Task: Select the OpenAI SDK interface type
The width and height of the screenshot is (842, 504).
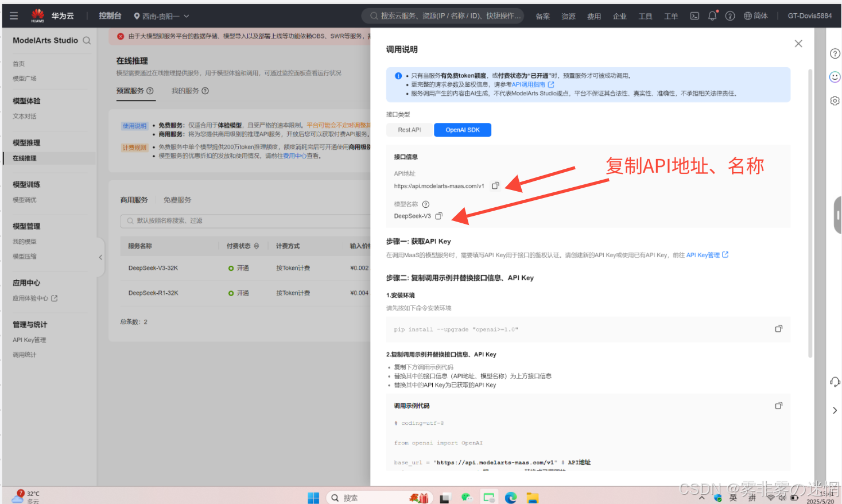Action: click(463, 130)
